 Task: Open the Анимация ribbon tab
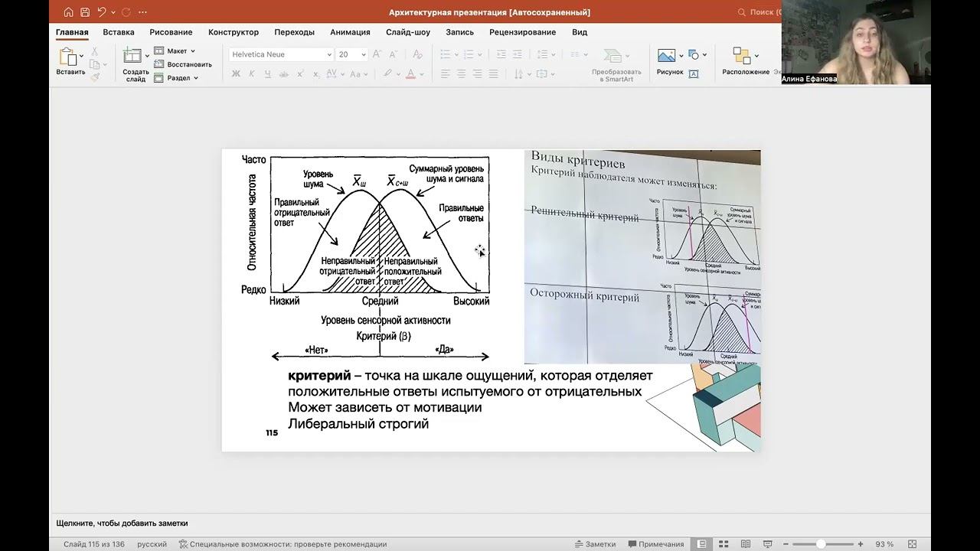(x=350, y=32)
